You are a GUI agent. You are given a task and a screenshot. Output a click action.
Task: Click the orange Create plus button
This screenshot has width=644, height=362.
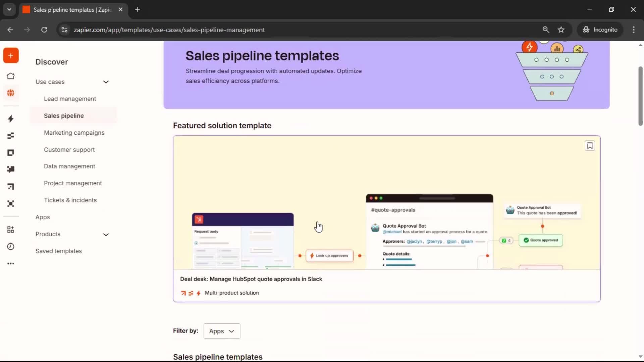click(x=11, y=56)
